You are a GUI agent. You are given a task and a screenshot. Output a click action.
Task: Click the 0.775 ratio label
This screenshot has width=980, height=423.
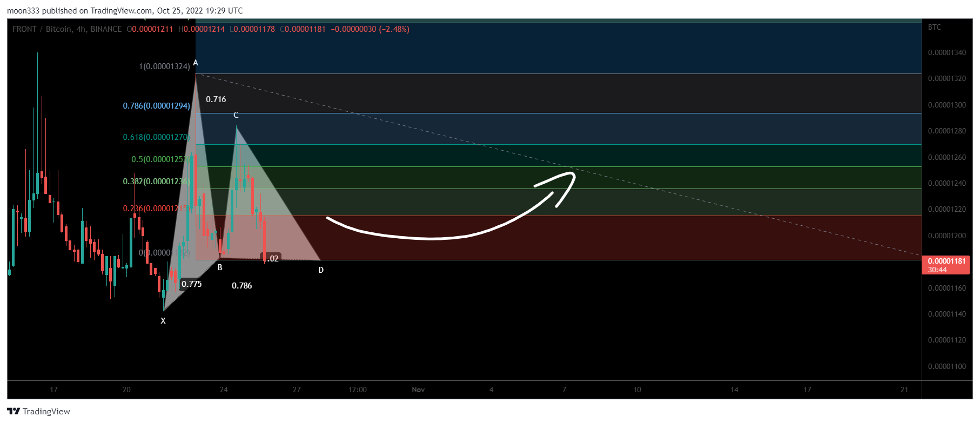[x=192, y=284]
